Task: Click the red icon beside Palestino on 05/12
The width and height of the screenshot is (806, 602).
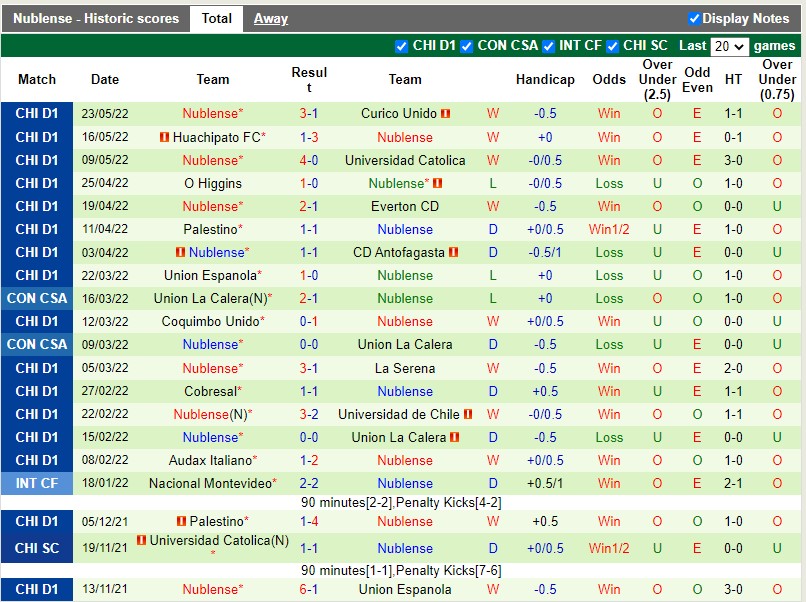Action: (181, 522)
